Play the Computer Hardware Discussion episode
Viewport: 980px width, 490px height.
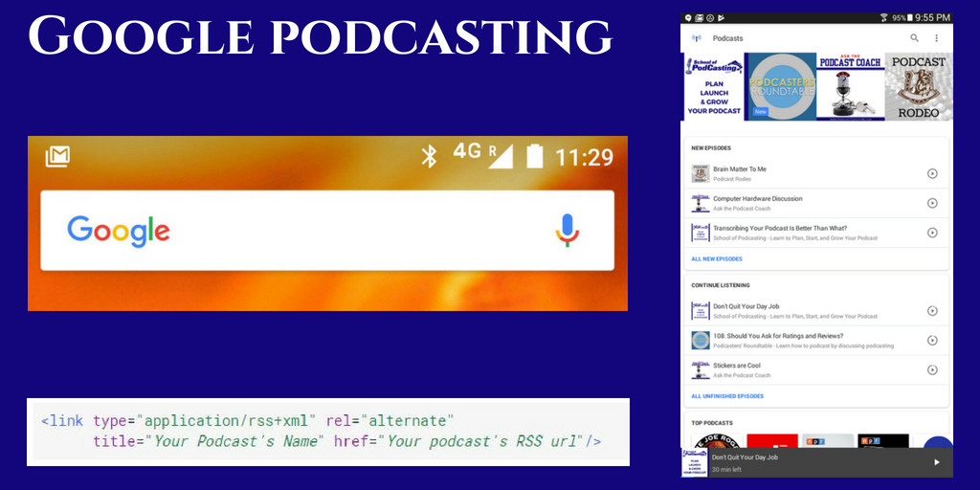coord(932,203)
